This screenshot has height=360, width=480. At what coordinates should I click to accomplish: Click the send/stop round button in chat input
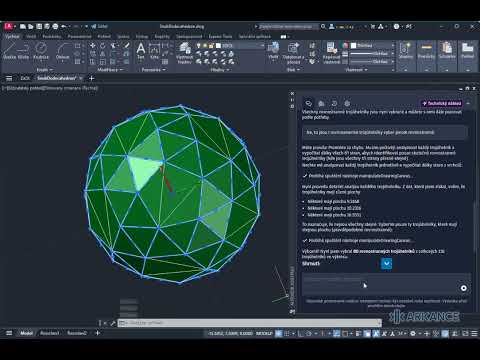point(463,288)
